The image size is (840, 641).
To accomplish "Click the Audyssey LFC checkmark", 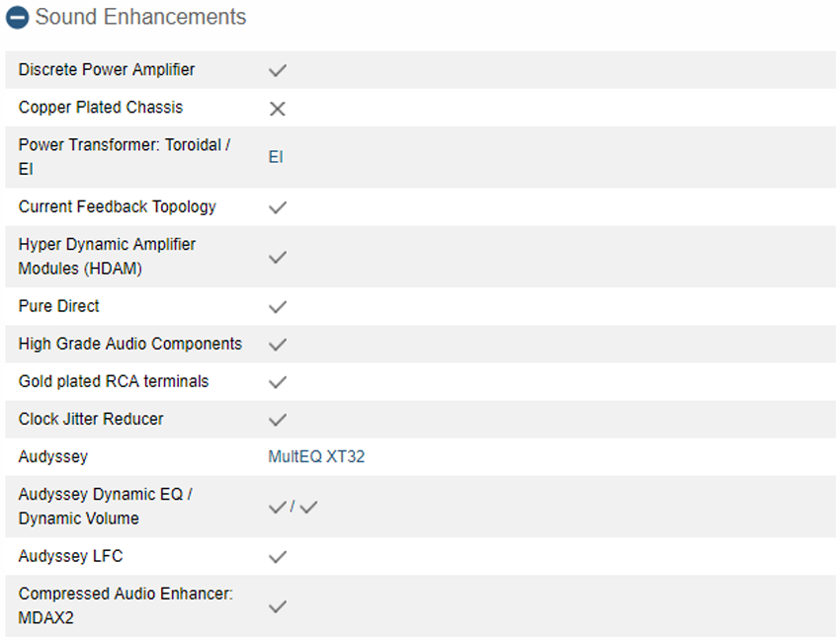I will coord(278,557).
